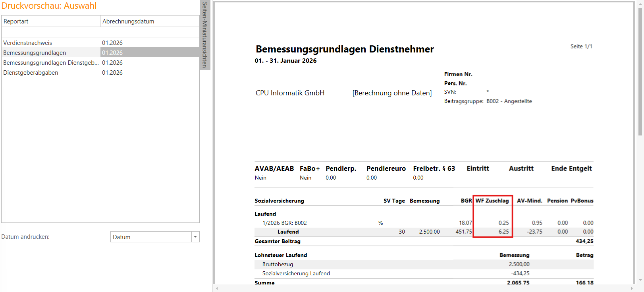Click the Seite 1/1 page indicator
The width and height of the screenshot is (644, 292).
(x=581, y=46)
